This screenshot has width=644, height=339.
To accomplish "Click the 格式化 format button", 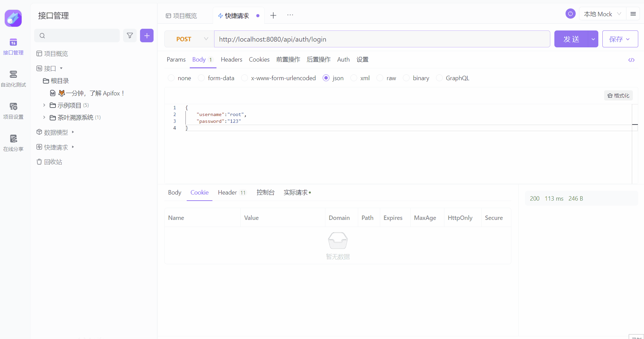I will [x=618, y=96].
